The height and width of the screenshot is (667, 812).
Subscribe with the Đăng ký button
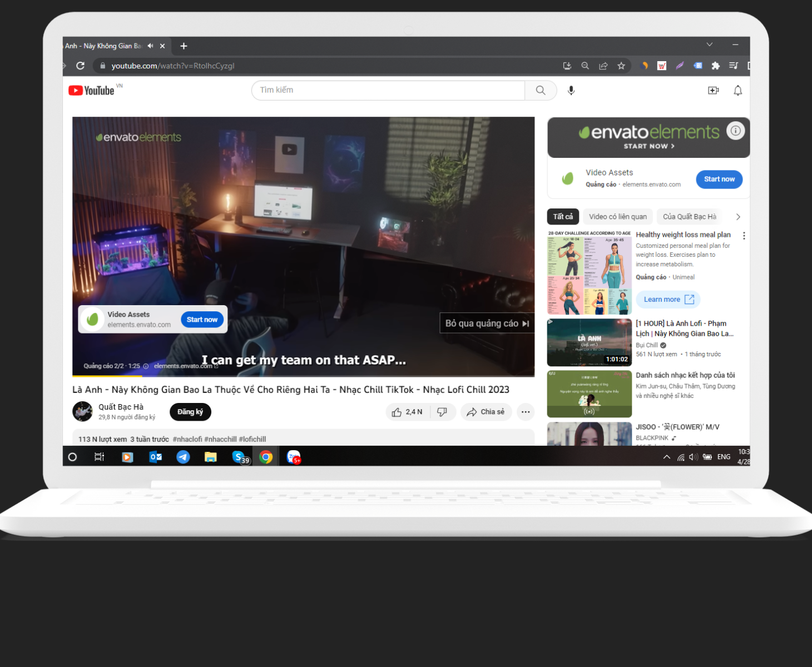(190, 412)
